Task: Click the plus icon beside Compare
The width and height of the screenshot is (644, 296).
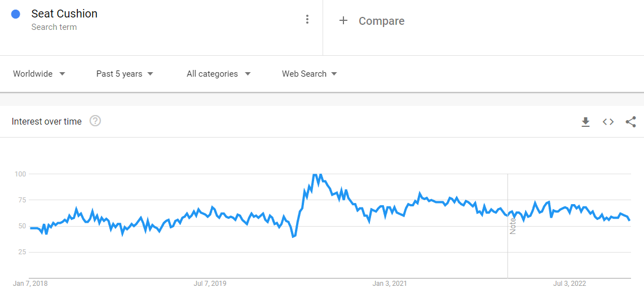Action: click(x=343, y=21)
